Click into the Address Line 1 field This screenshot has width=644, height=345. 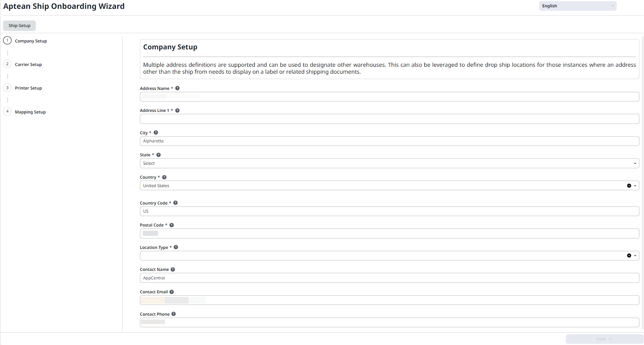[389, 119]
